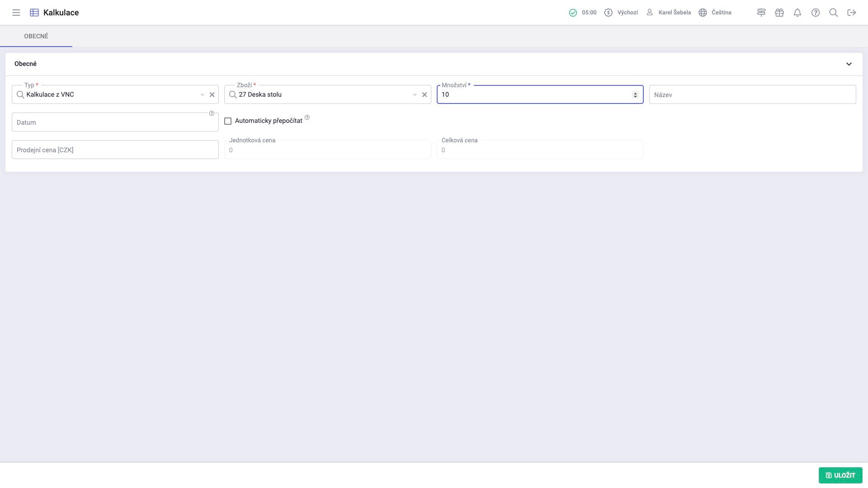
Task: Click the logout icon
Action: coord(852,13)
